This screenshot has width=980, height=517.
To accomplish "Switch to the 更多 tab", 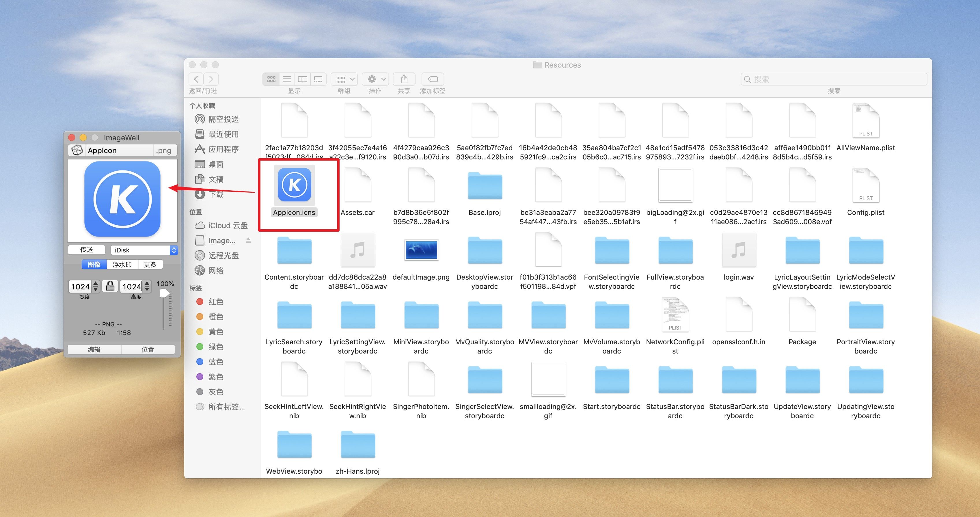I will 150,264.
